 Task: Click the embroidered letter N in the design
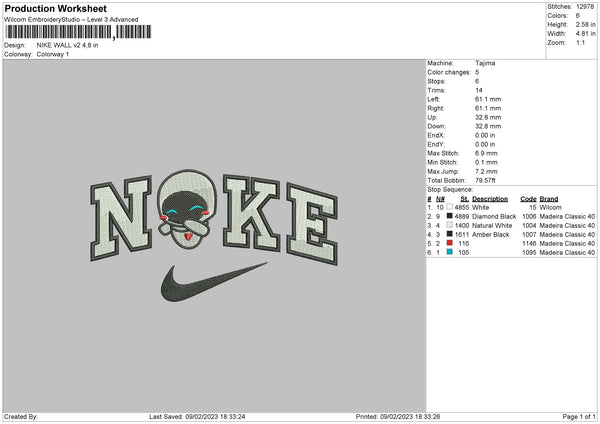[121, 219]
